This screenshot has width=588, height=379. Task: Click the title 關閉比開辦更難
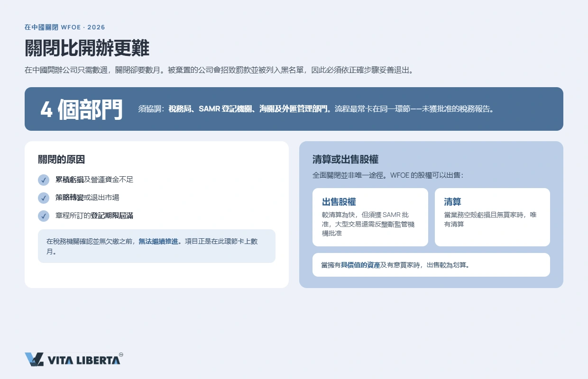(87, 48)
